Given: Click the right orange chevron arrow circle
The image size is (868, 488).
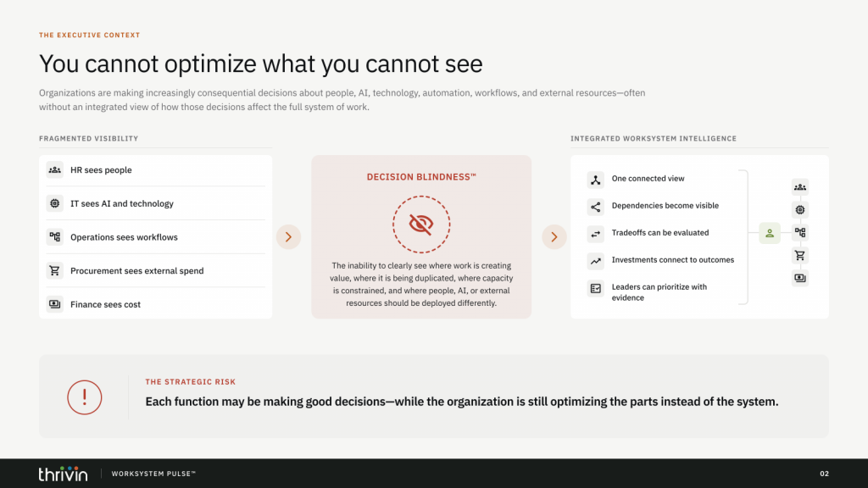Looking at the screenshot, I should point(554,237).
